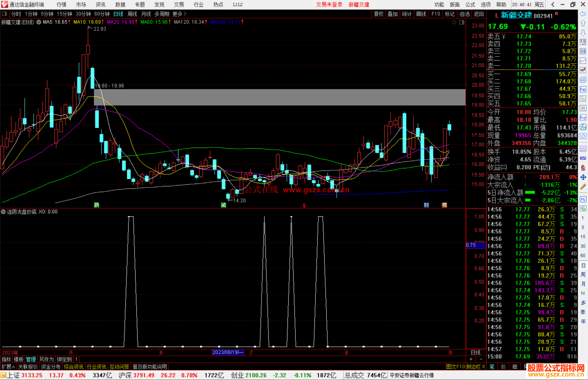
Task: Toggle the MA settings circle beside 新疆交建(日线)
Action: click(x=39, y=22)
